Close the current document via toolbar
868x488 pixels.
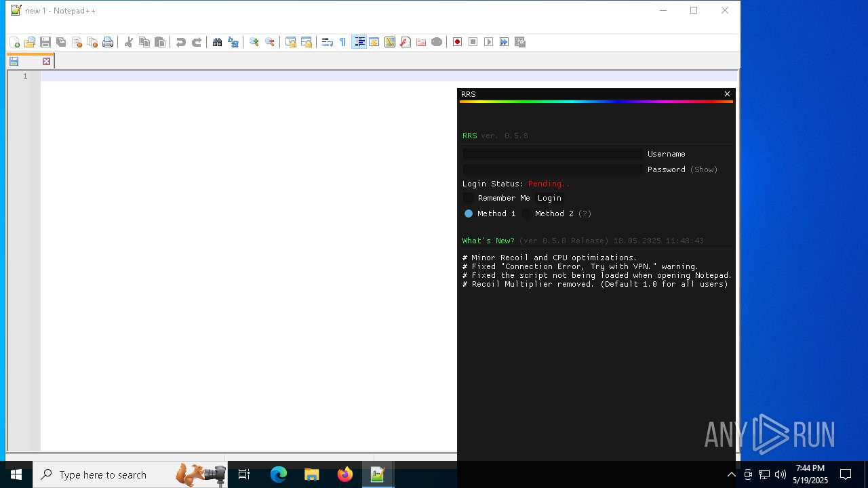[77, 42]
